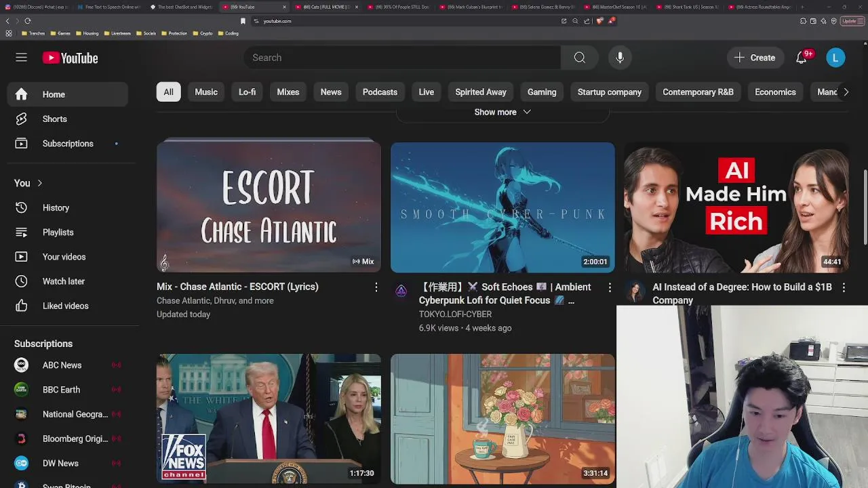868x488 pixels.
Task: Open the Smooth Cyber-Punk video thumbnail
Action: [502, 207]
